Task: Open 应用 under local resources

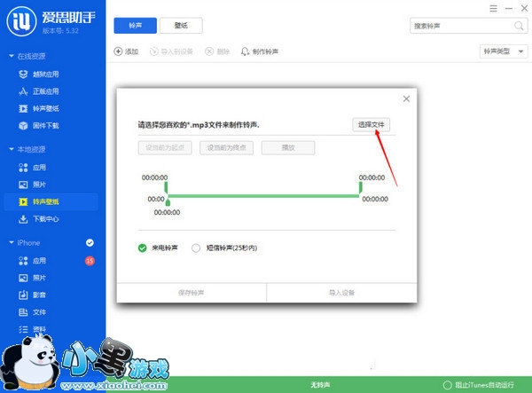Action: (32, 168)
